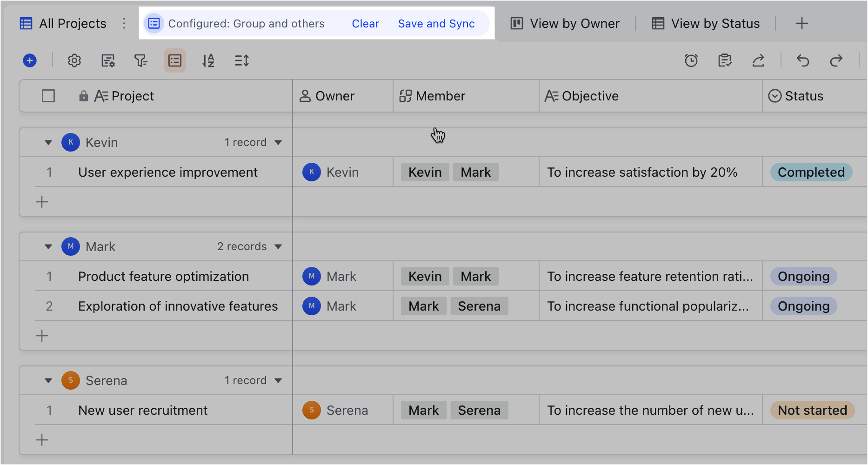The height and width of the screenshot is (465, 868).
Task: Click the blue add record plus icon
Action: tap(30, 60)
